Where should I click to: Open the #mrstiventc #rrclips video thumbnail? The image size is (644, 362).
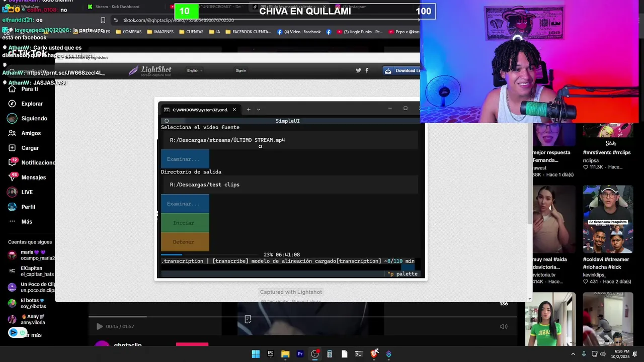(x=608, y=134)
